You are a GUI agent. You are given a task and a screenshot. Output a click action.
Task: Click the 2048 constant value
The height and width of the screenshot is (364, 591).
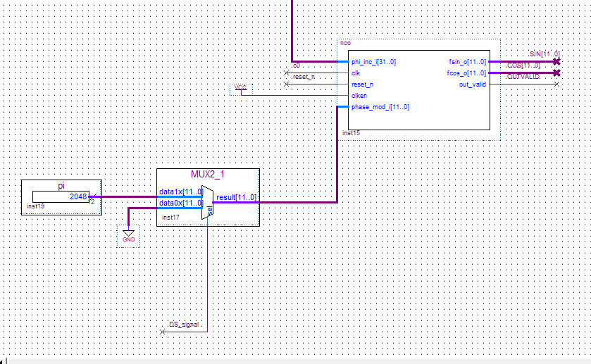(77, 197)
